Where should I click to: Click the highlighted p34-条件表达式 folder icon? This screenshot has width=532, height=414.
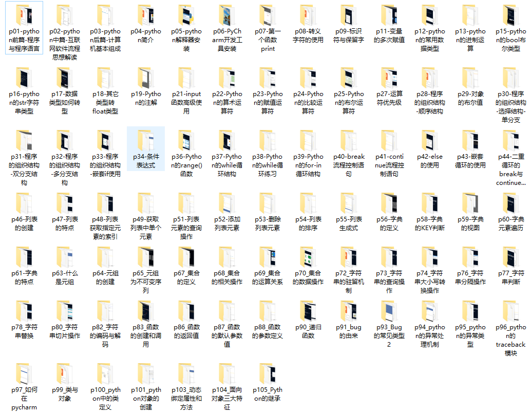(146, 141)
